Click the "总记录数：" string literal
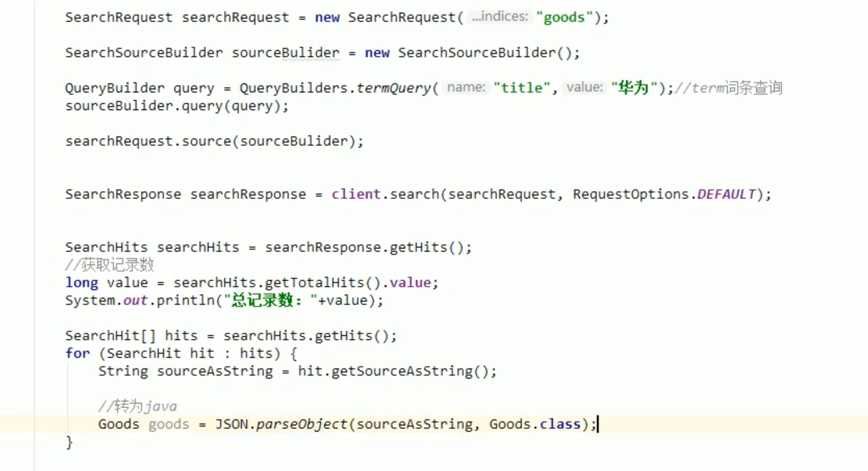 point(270,300)
